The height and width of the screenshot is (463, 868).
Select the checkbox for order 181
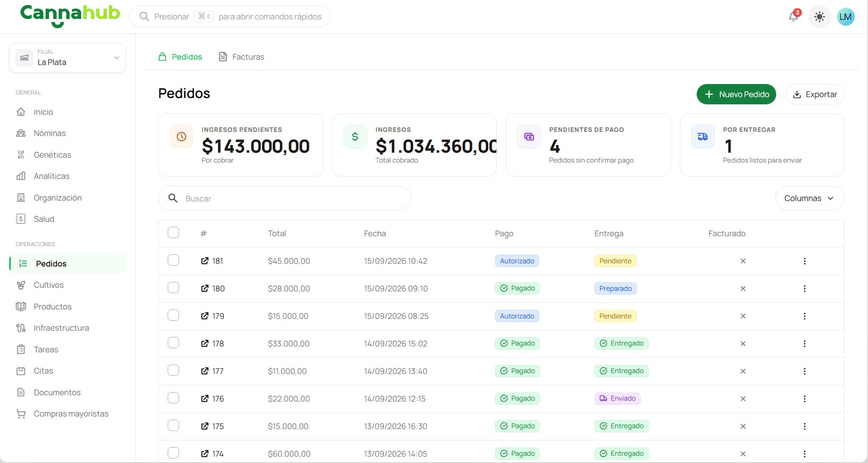pos(173,260)
